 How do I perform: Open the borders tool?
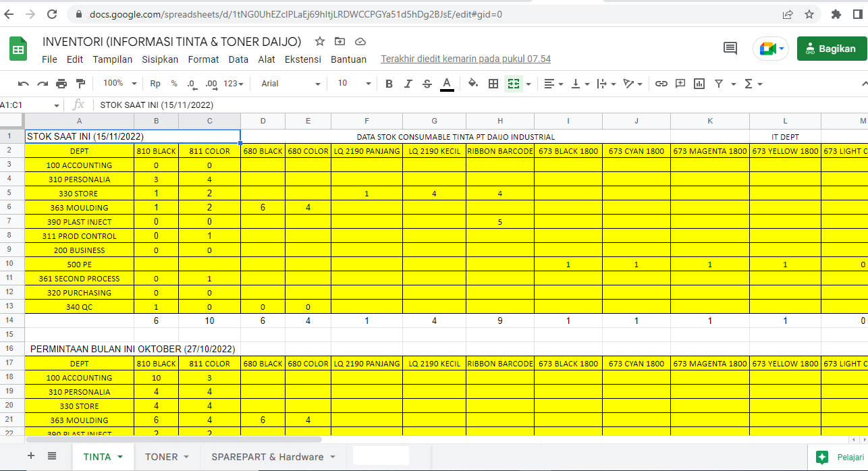(x=493, y=84)
